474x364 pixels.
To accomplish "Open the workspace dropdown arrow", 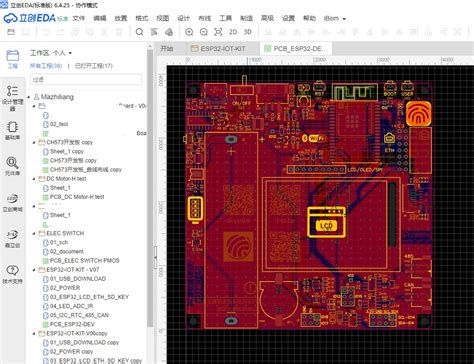I will click(70, 53).
